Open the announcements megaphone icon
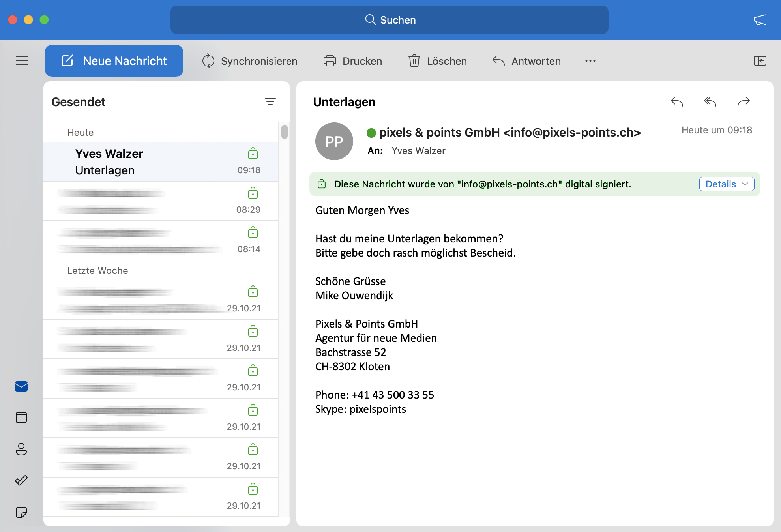781x532 pixels. [760, 20]
